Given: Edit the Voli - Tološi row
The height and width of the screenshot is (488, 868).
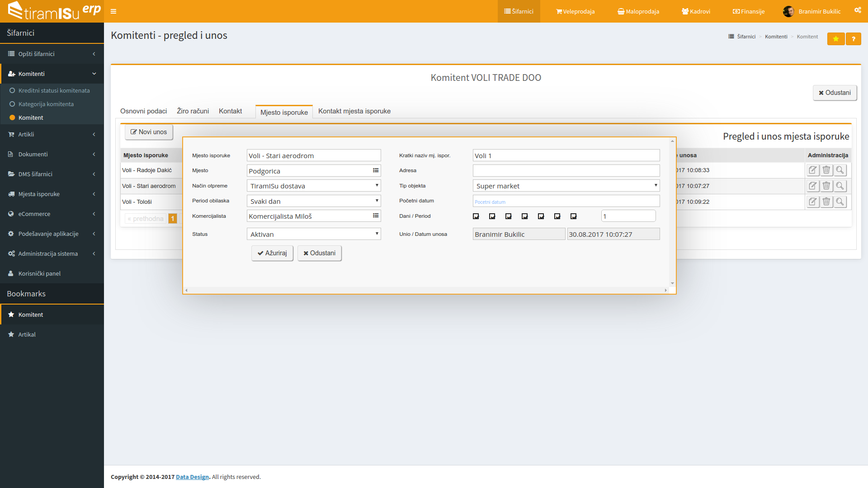Looking at the screenshot, I should tap(813, 202).
